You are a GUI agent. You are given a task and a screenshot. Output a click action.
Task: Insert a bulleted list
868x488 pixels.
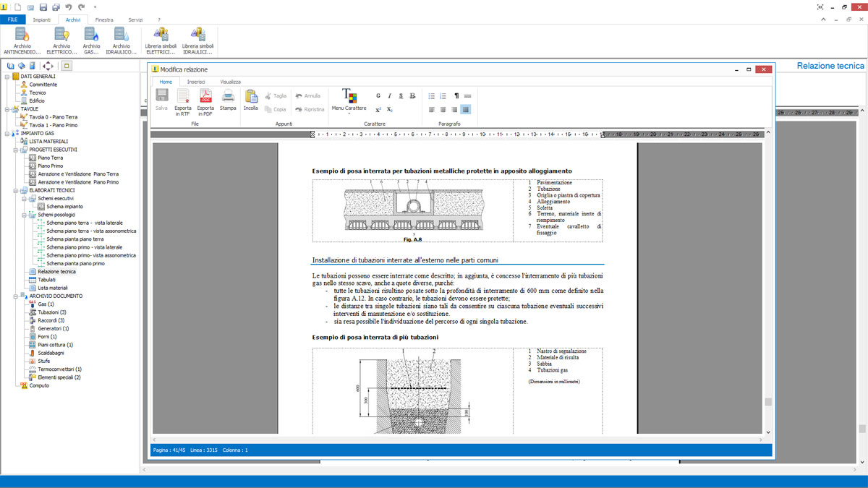click(432, 95)
